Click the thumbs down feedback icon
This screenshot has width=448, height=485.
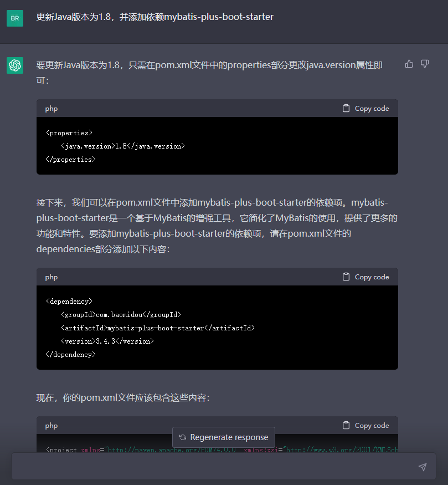(x=425, y=64)
